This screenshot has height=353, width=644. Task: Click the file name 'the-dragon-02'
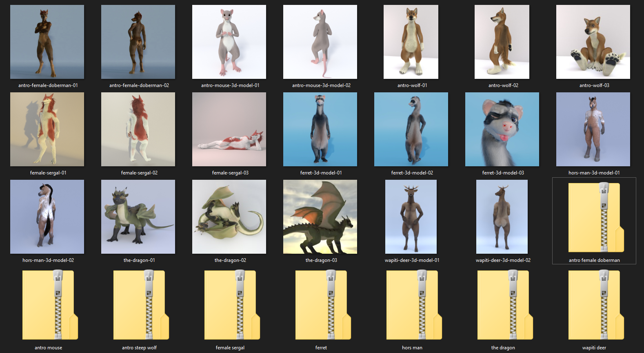[230, 260]
